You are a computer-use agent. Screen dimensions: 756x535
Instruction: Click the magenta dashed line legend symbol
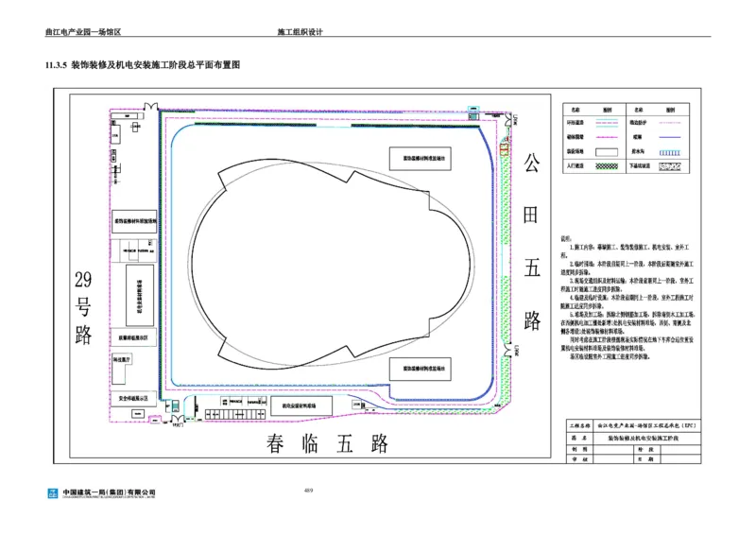click(607, 137)
